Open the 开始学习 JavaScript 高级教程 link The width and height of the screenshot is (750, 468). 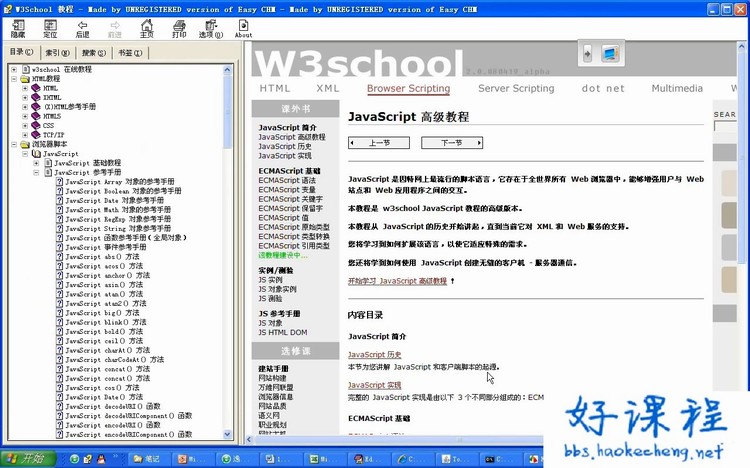click(397, 281)
